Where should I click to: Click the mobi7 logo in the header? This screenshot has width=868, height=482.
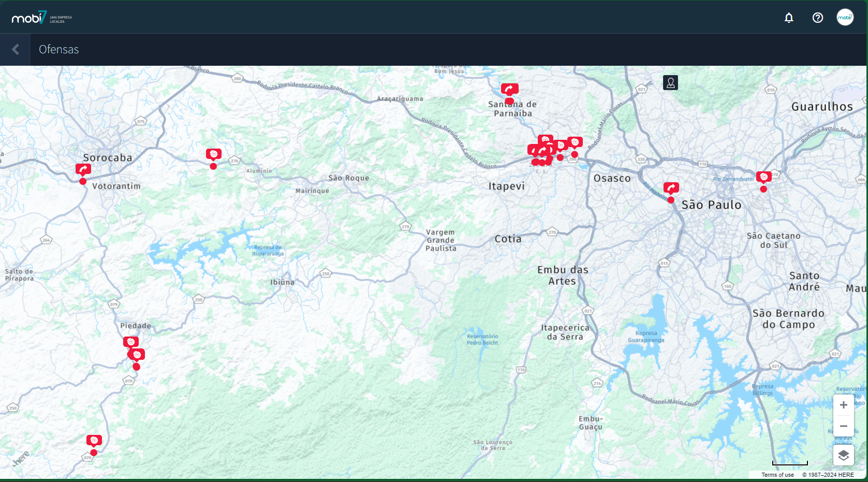(30, 18)
